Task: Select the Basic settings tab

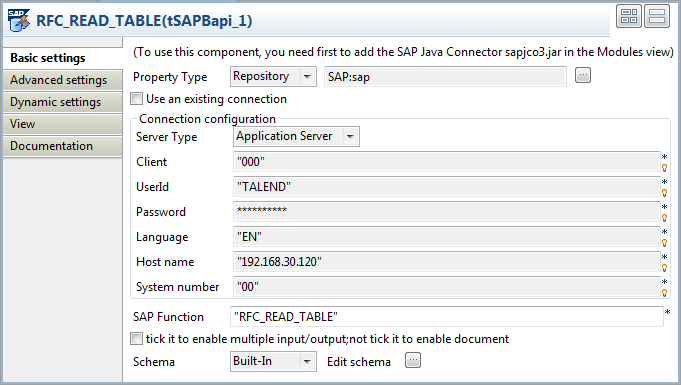Action: click(63, 58)
